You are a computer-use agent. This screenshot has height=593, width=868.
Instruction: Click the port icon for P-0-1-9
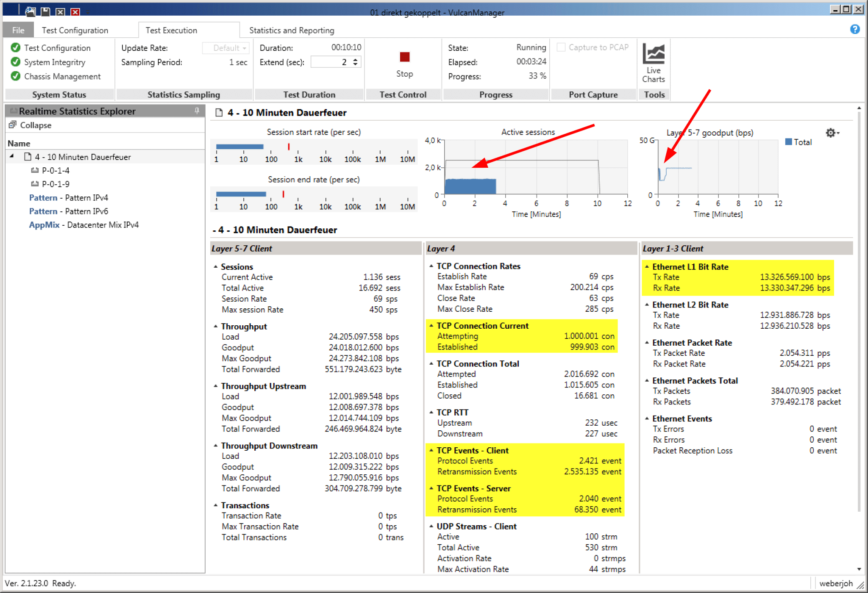[35, 184]
